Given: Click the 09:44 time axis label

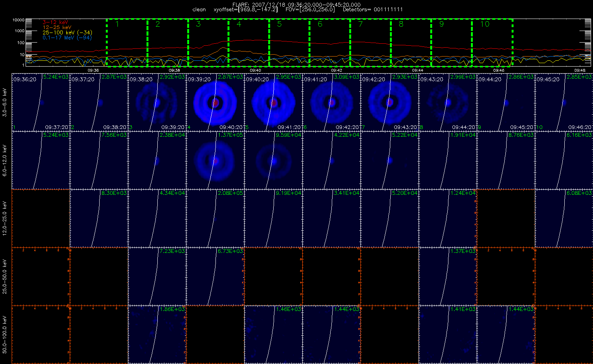Looking at the screenshot, I should coord(417,70).
